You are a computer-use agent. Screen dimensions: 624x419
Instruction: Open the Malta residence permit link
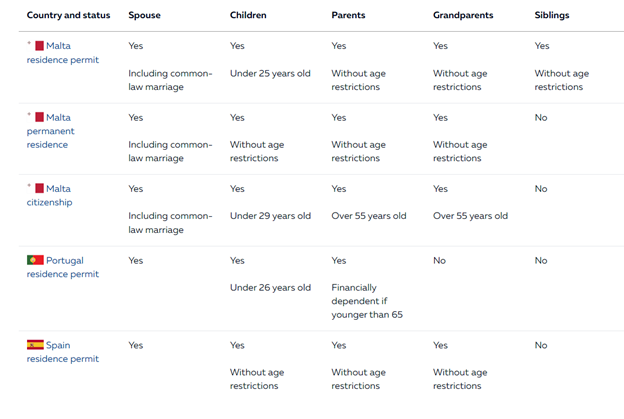pyautogui.click(x=62, y=53)
